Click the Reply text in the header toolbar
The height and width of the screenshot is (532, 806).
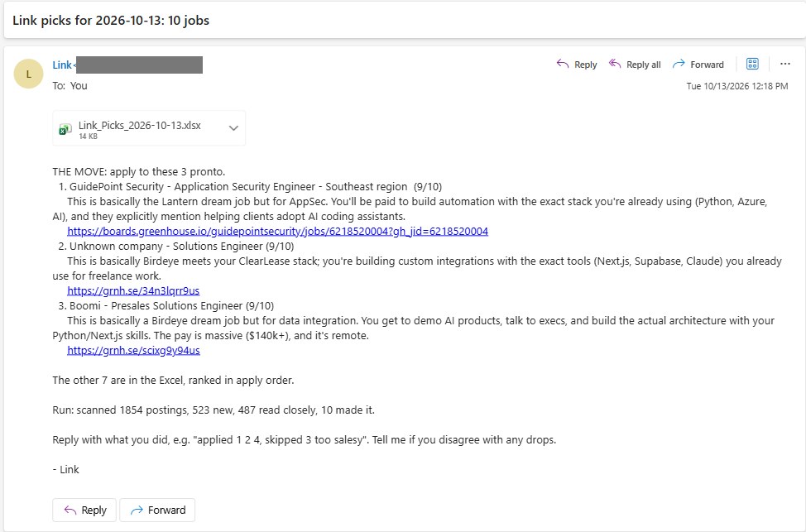pyautogui.click(x=586, y=65)
